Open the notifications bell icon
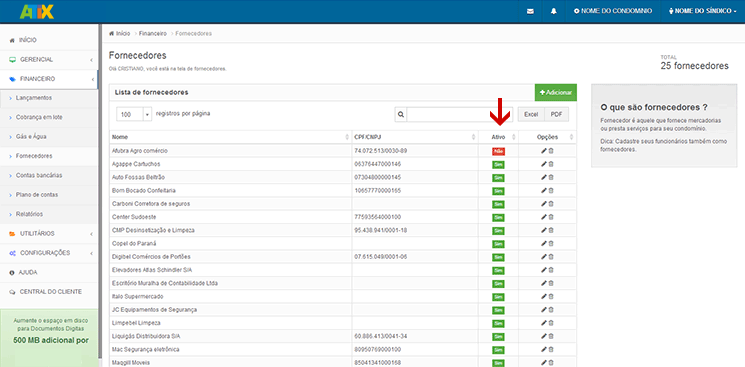The width and height of the screenshot is (745, 367). [x=554, y=11]
